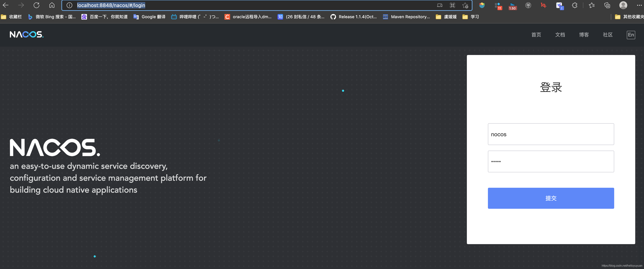Open browser settings ellipsis menu
Viewport: 644px width, 269px height.
coord(639,5)
